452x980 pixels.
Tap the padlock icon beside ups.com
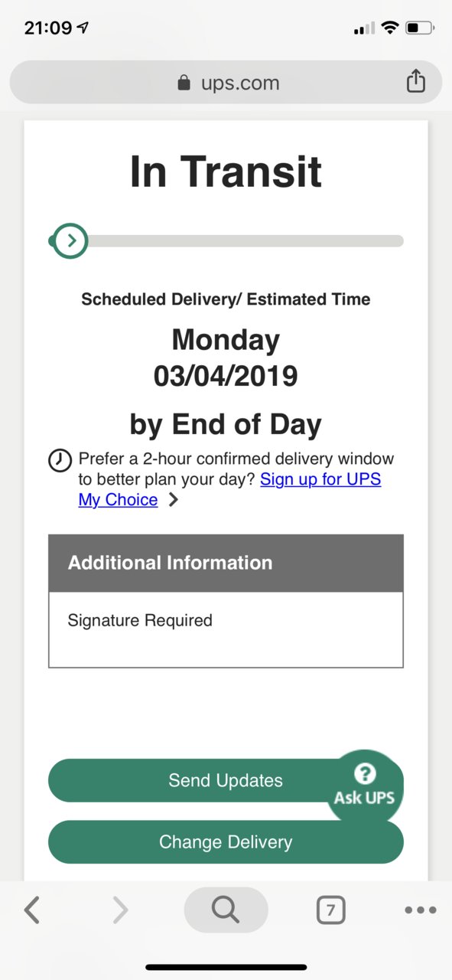coord(184,83)
